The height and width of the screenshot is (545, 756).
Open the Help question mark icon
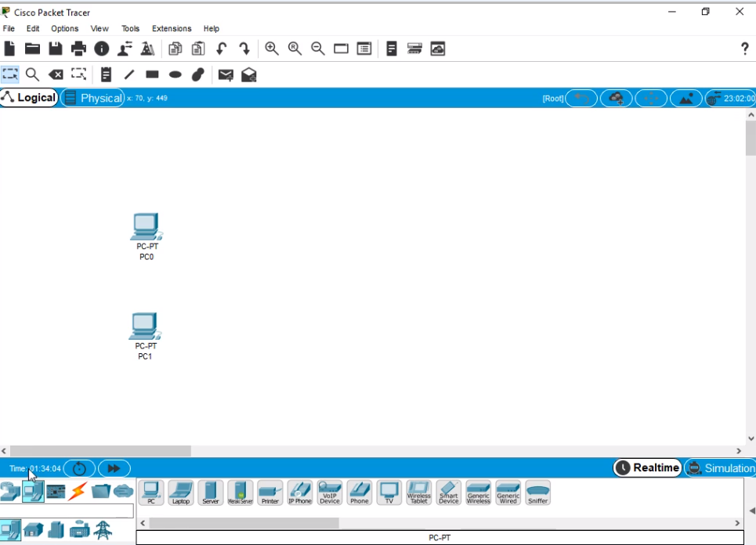click(744, 49)
